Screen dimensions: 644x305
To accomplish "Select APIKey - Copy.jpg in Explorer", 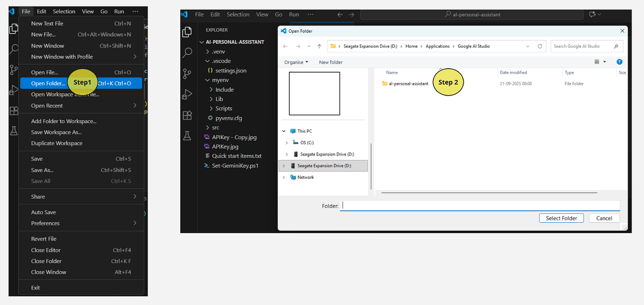I will click(x=234, y=137).
